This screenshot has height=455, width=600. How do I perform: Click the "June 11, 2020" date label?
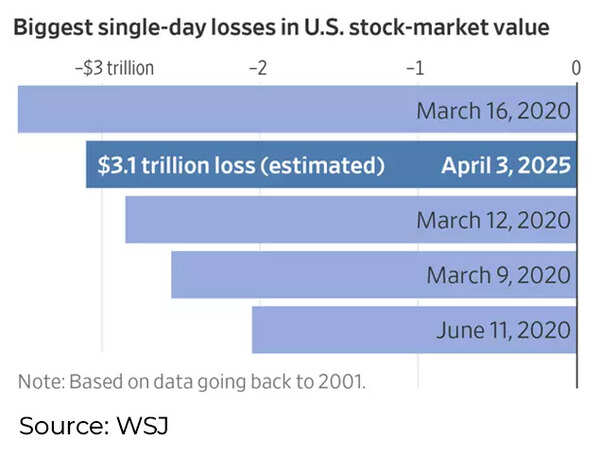tap(502, 330)
